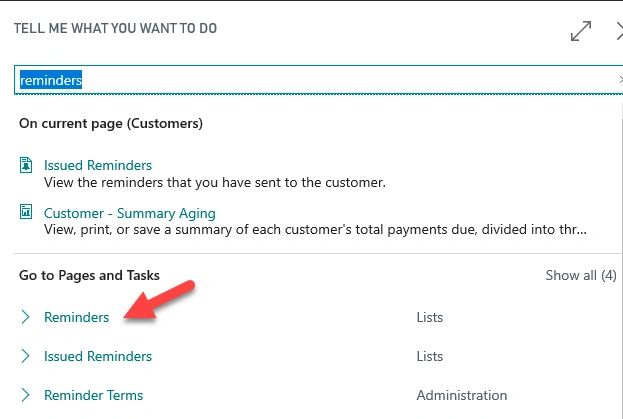Focus the search box containing reminders

pos(300,80)
